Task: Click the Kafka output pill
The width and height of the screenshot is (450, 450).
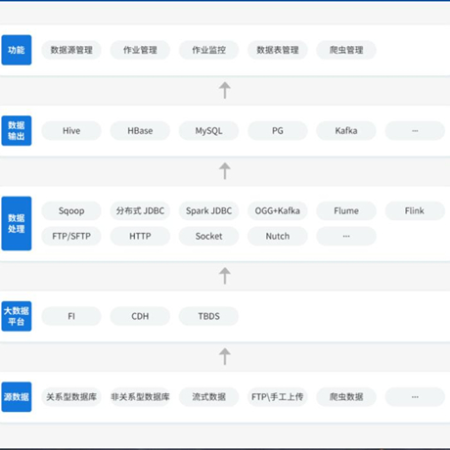Action: 346,131
